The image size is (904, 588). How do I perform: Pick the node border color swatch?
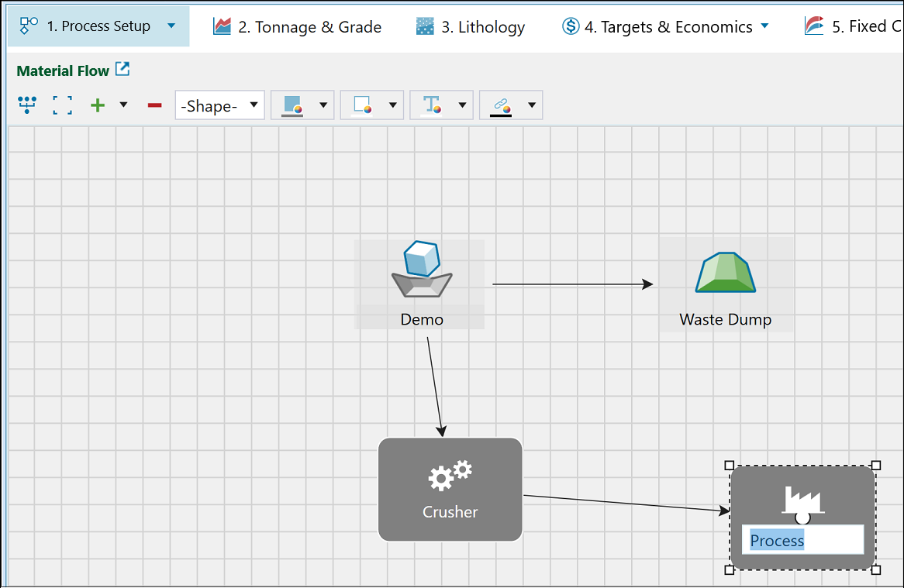pyautogui.click(x=362, y=105)
